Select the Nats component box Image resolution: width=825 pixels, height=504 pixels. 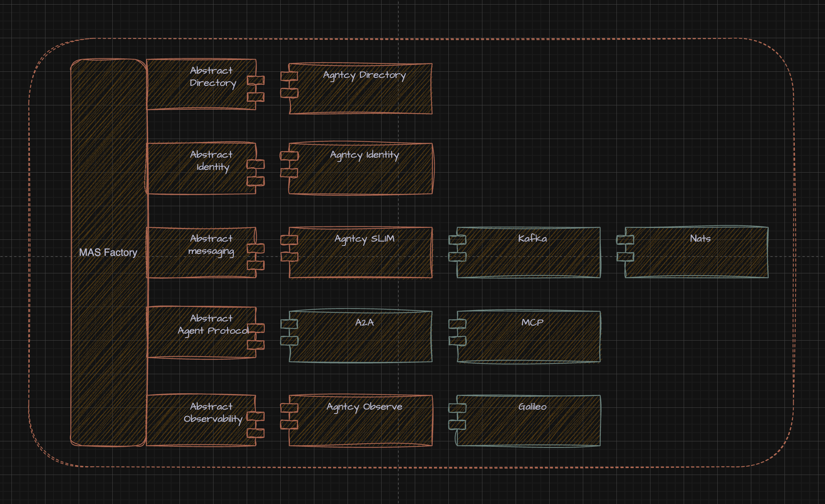[x=692, y=252]
